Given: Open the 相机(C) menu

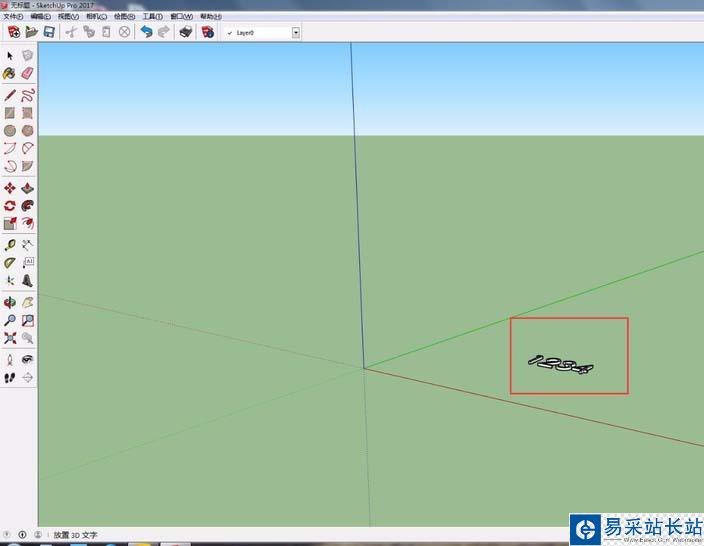Looking at the screenshot, I should [97, 17].
